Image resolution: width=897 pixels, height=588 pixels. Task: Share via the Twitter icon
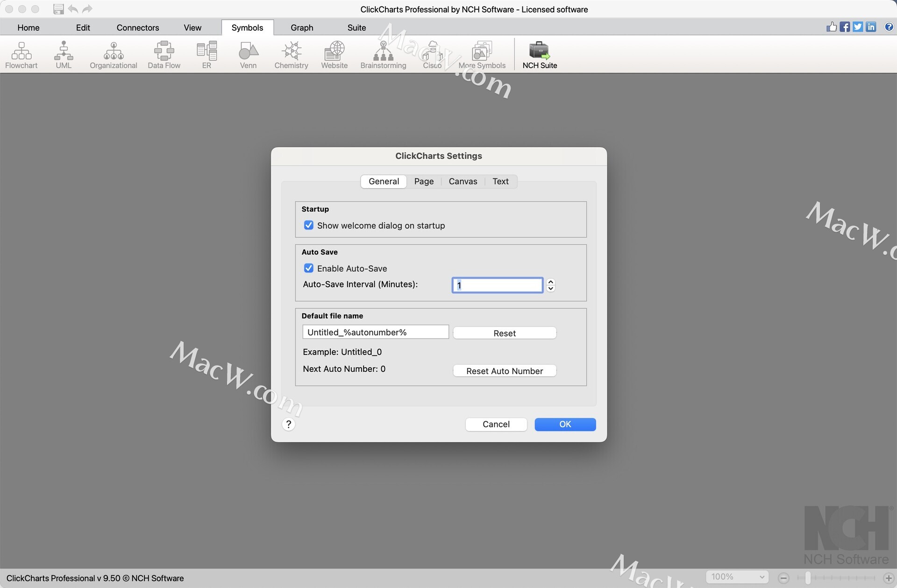pyautogui.click(x=858, y=27)
